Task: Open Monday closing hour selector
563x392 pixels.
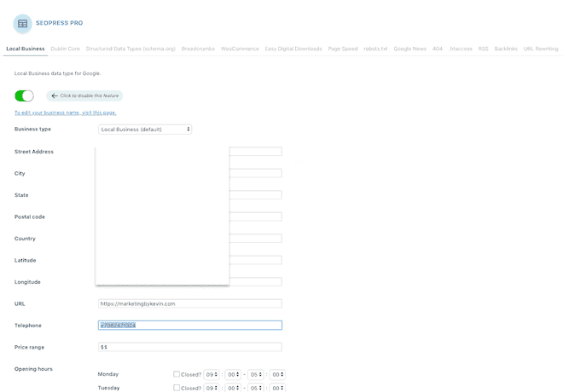Action: [254, 374]
